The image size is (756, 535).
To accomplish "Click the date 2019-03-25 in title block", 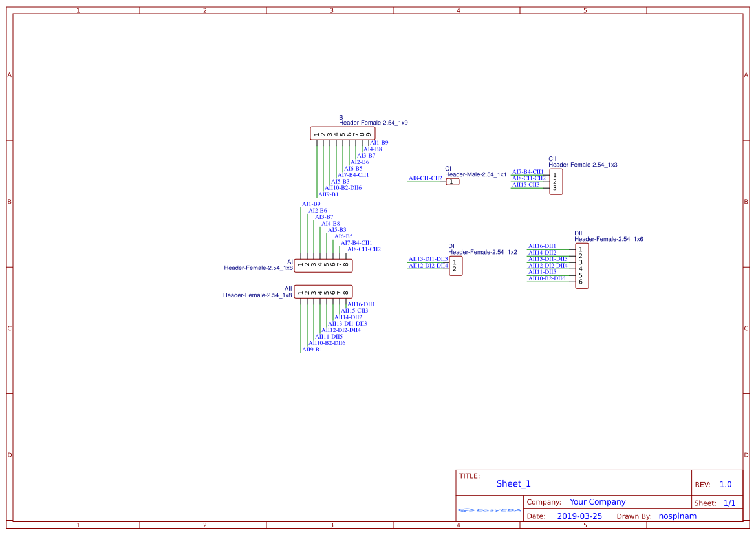I will (x=578, y=516).
